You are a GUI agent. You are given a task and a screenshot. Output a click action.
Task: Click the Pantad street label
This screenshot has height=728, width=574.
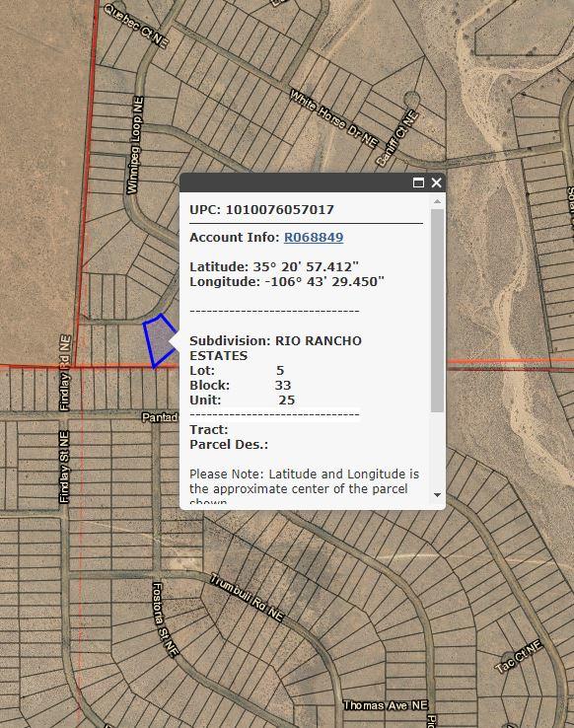159,417
